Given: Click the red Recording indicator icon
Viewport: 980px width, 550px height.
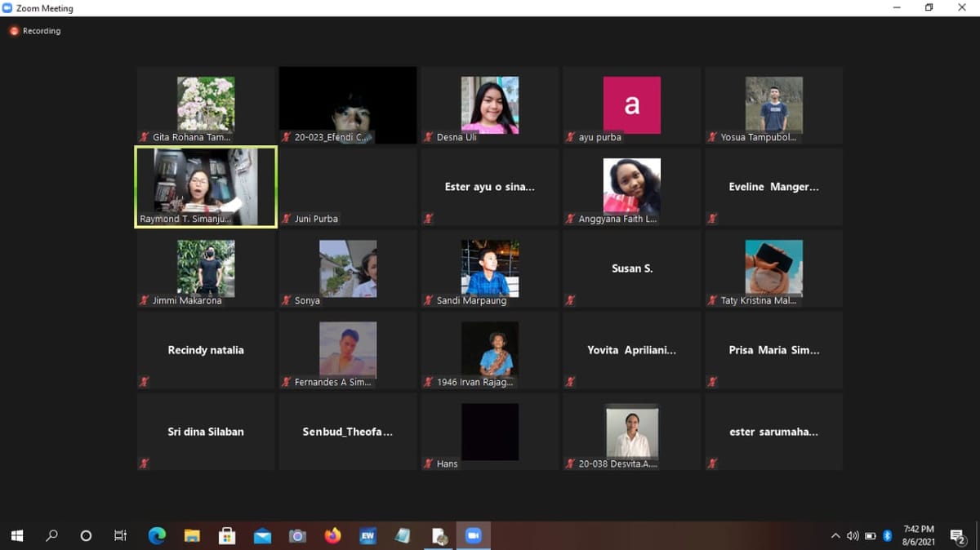Looking at the screenshot, I should pos(14,31).
